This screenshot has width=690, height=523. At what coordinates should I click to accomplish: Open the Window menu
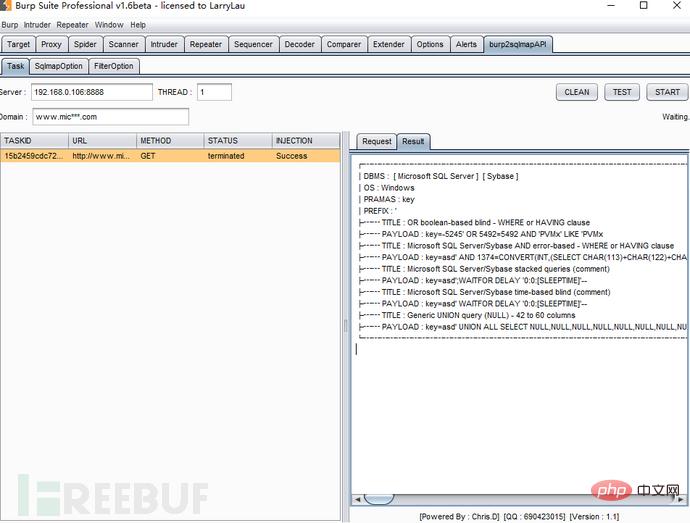click(x=109, y=25)
